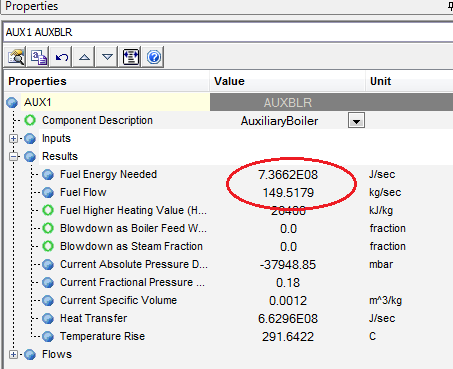Image resolution: width=453 pixels, height=369 pixels.
Task: Open the find/inspect properties toolbar icon
Action: coord(16,57)
